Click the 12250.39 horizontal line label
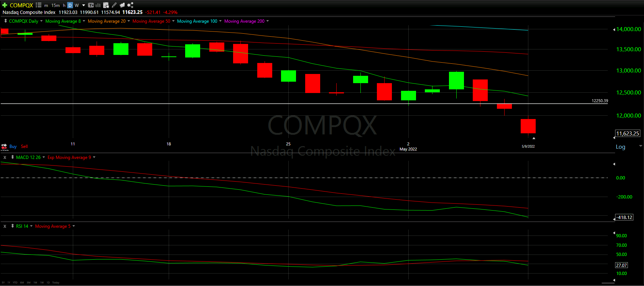Image resolution: width=644 pixels, height=286 pixels. tap(600, 101)
